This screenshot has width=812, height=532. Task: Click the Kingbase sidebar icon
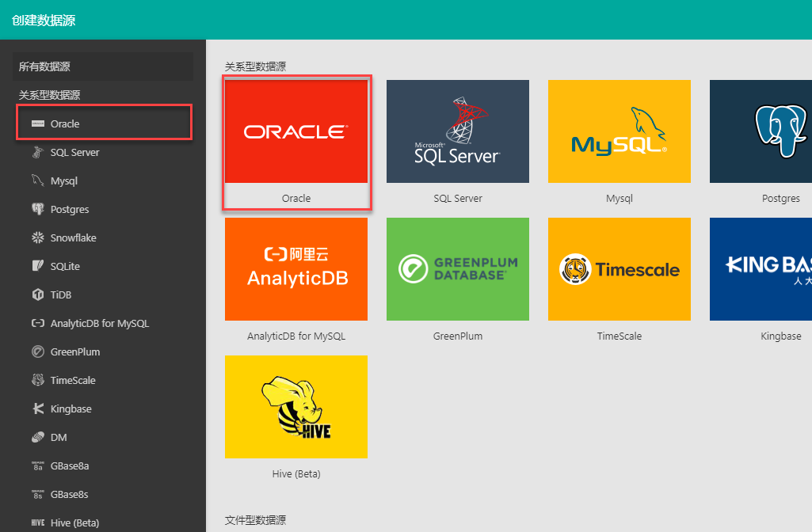[x=38, y=408]
